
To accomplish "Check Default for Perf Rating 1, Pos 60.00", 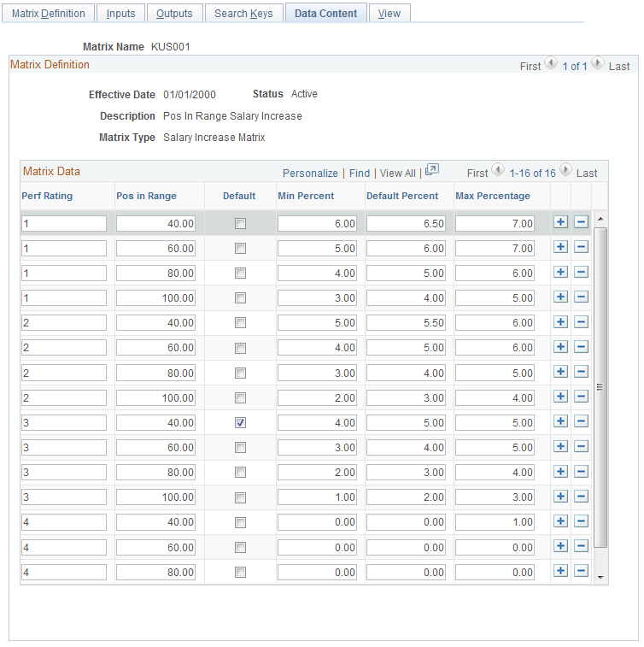I will tap(240, 249).
